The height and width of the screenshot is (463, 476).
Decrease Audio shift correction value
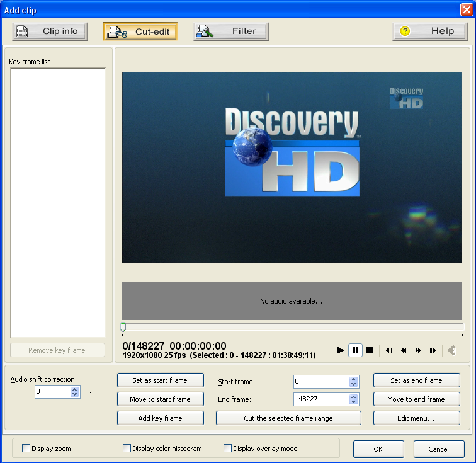click(x=75, y=394)
